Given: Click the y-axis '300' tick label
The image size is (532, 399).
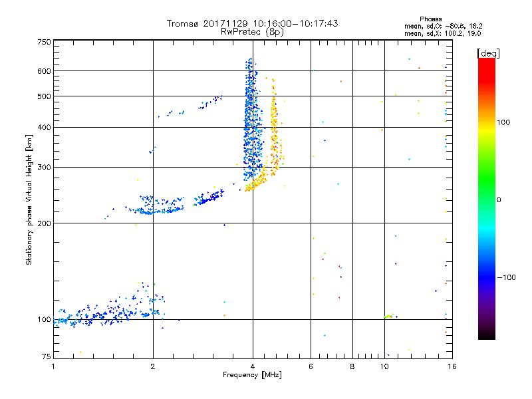Looking at the screenshot, I should 44,167.
